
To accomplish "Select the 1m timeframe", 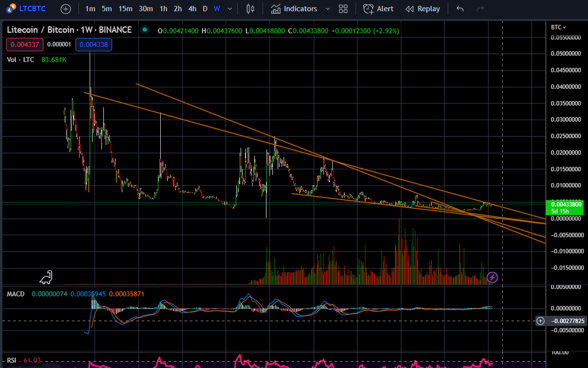I will pyautogui.click(x=90, y=9).
